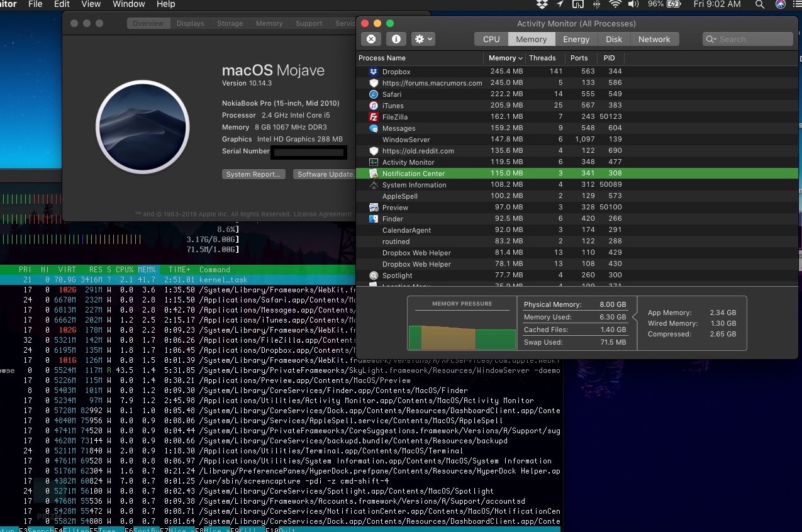Viewport: 802px width, 532px height.
Task: Click the Messages bubble icon in process list
Action: click(374, 128)
